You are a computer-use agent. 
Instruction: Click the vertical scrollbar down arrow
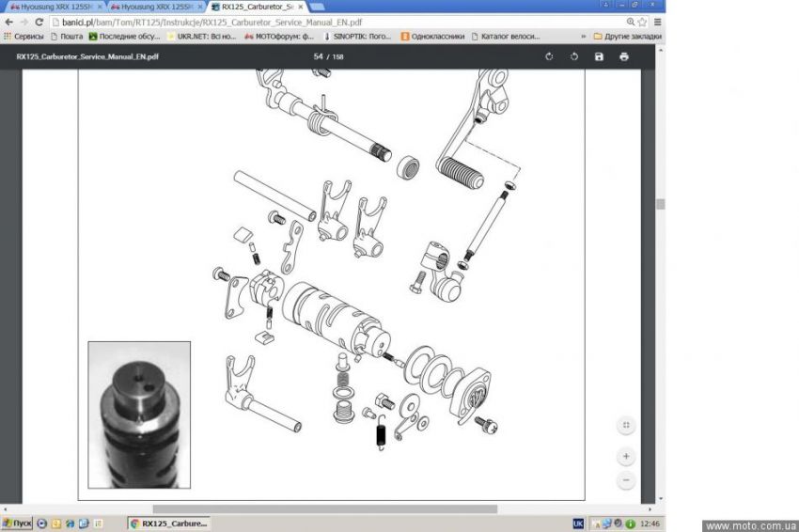[661, 499]
